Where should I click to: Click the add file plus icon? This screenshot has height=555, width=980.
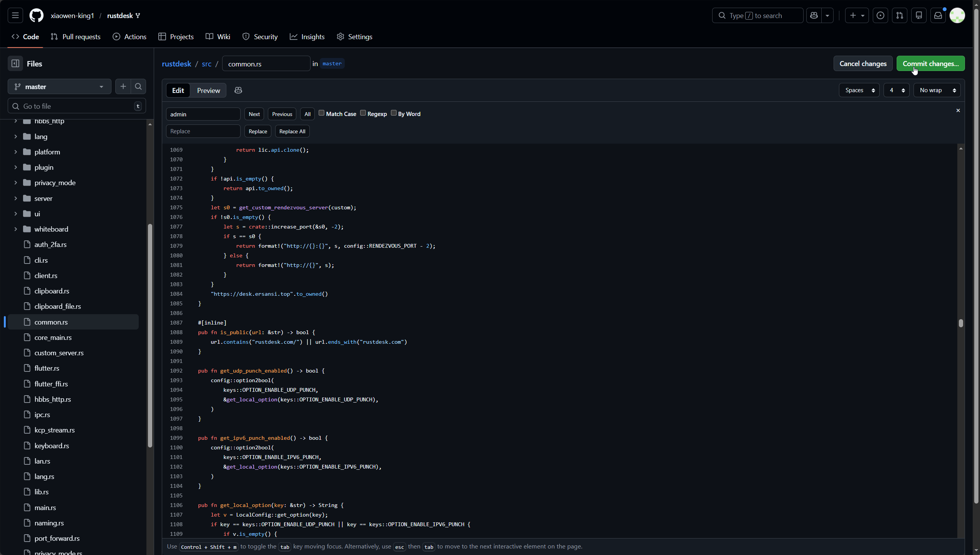coord(123,87)
